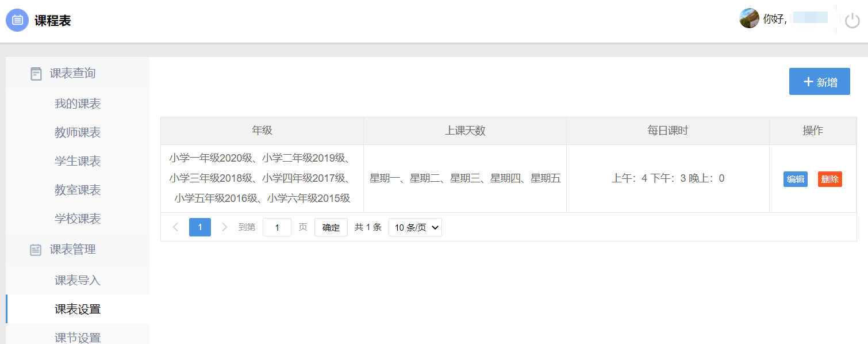Select 学生课表 menu item
This screenshot has height=344, width=868.
(x=78, y=162)
